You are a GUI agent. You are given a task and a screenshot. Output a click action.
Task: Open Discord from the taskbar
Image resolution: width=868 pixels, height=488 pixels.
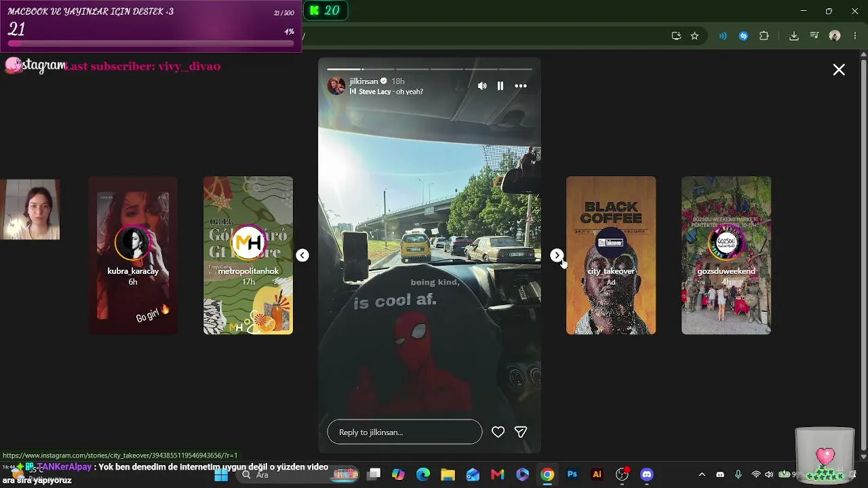[x=647, y=474]
